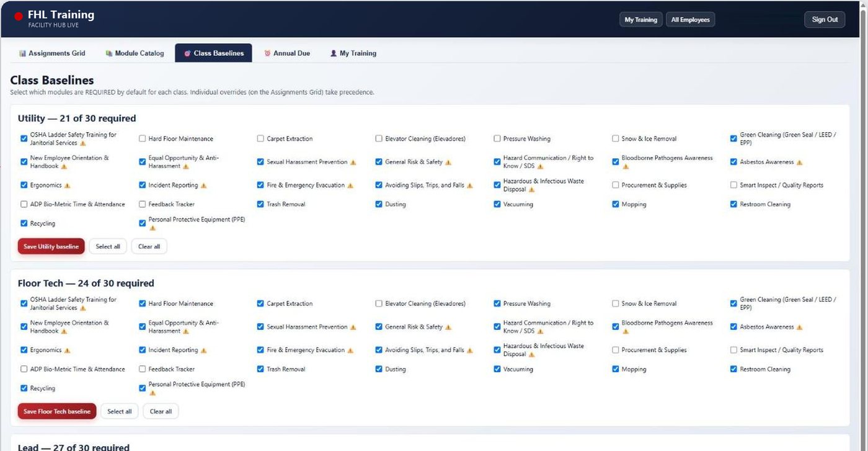Check Carpet Extraction in the Utility class
Image resolution: width=868 pixels, height=451 pixels.
(260, 139)
